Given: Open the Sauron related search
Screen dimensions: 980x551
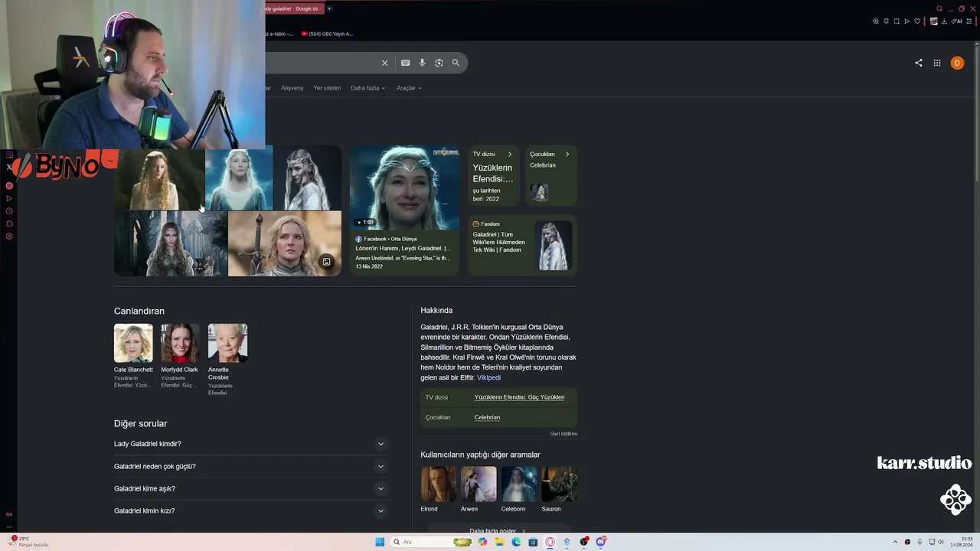Looking at the screenshot, I should (x=559, y=490).
